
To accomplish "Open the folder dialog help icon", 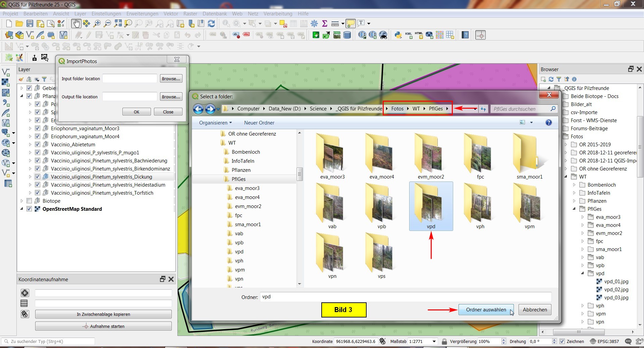I will click(x=548, y=122).
